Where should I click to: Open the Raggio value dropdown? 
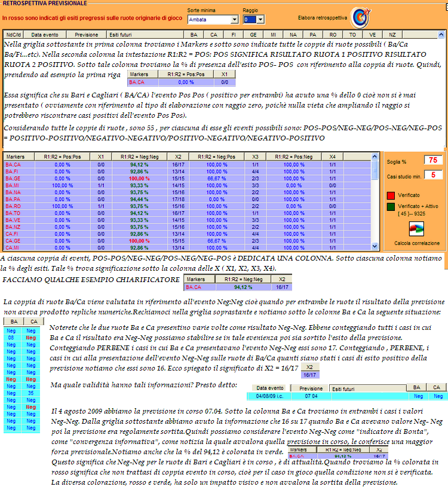click(260, 20)
